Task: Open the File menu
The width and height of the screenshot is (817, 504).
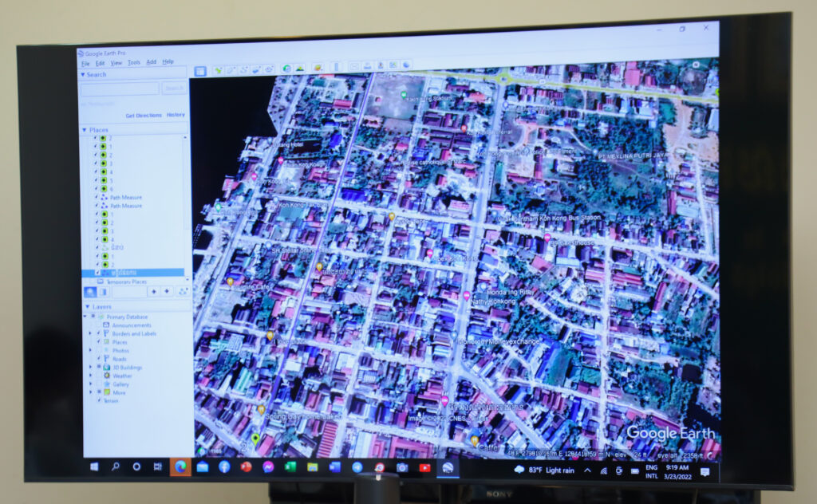Action: click(x=85, y=64)
